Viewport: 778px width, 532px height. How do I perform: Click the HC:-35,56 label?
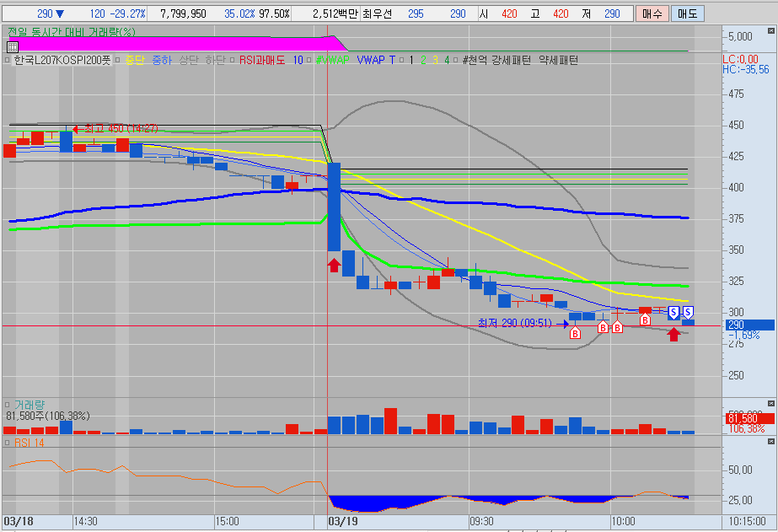point(746,69)
